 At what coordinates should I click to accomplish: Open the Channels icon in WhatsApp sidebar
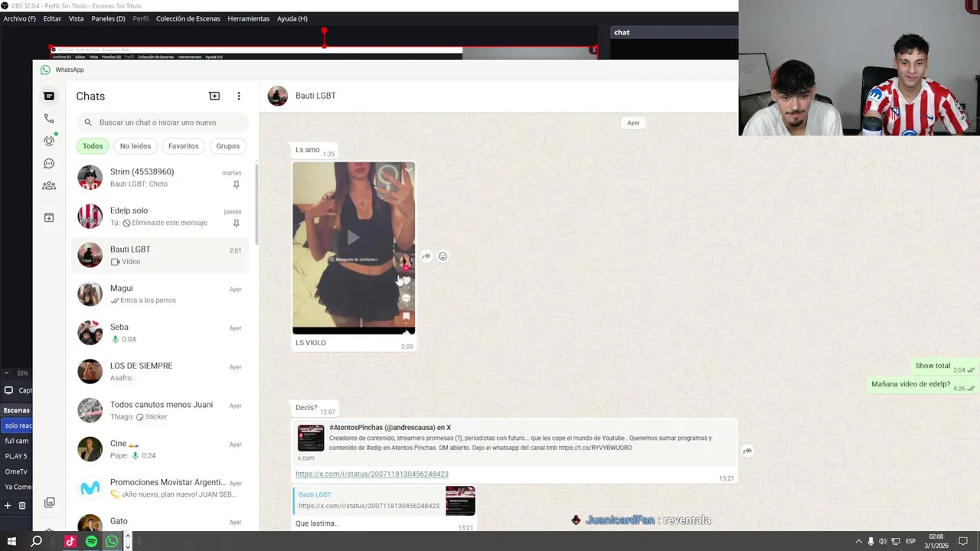tap(49, 163)
